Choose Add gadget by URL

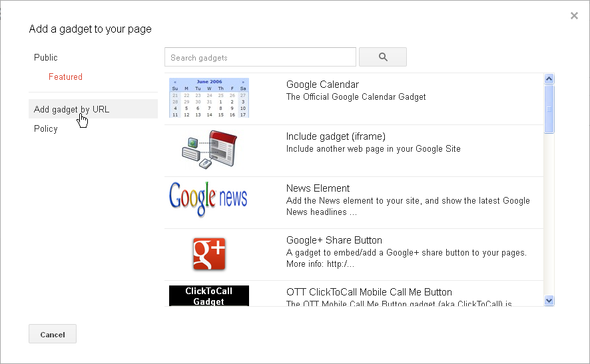(93, 109)
